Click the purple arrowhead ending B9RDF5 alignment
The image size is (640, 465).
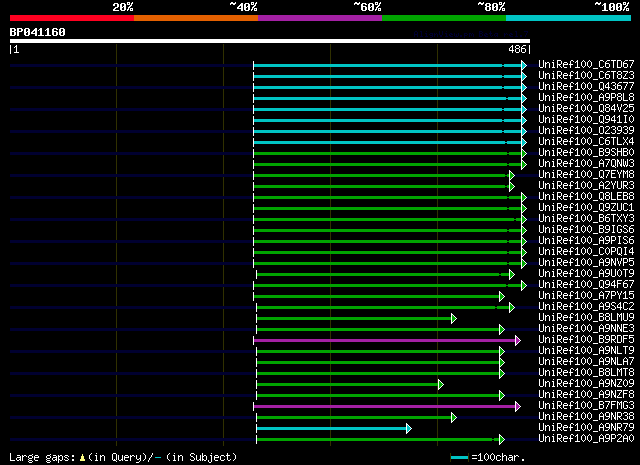(518, 340)
